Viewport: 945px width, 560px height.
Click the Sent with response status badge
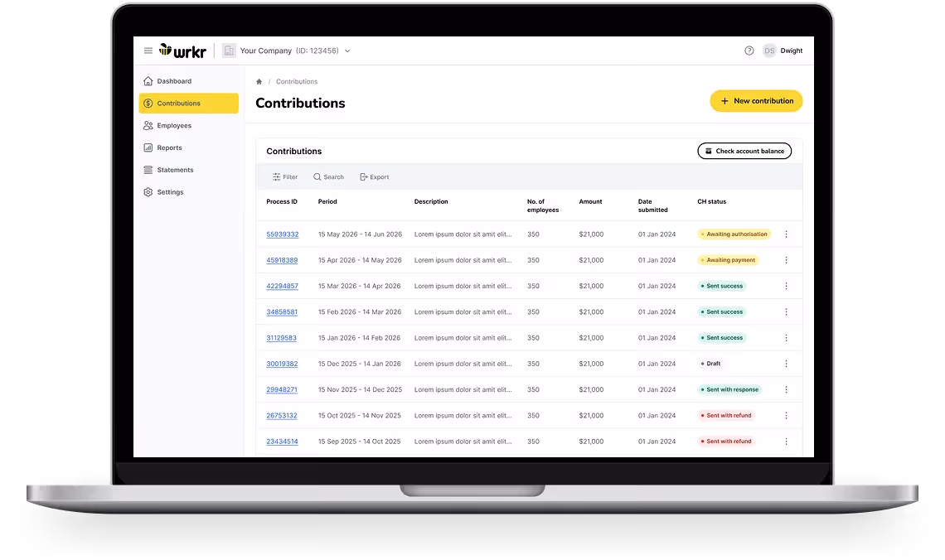(x=729, y=389)
